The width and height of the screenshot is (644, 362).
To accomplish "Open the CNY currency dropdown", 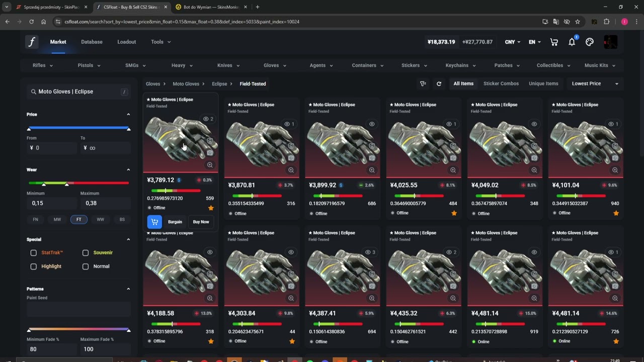I will click(x=513, y=42).
